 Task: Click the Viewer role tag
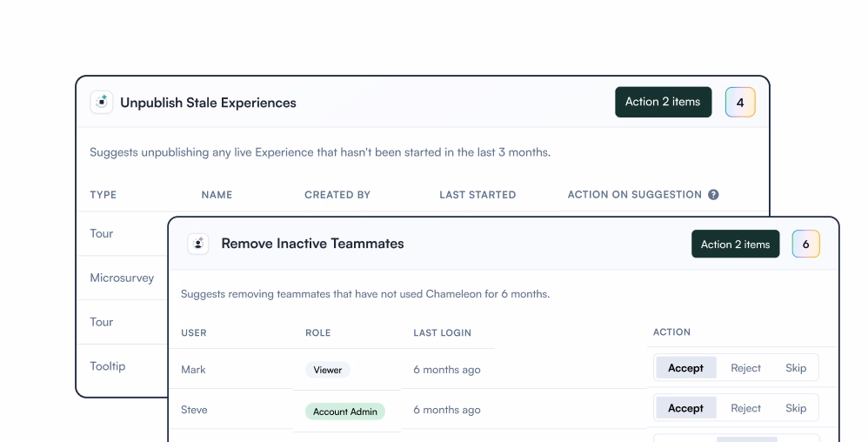[x=328, y=370]
